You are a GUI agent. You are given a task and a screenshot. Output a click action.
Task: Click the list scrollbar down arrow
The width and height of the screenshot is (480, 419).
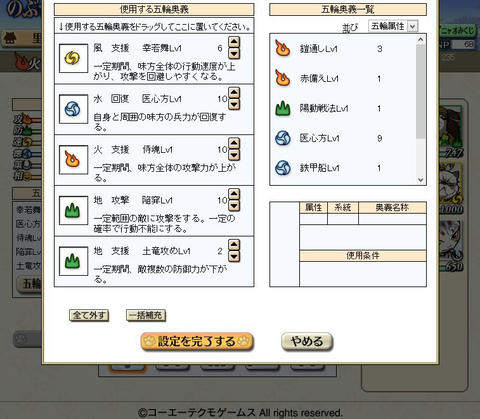(421, 180)
